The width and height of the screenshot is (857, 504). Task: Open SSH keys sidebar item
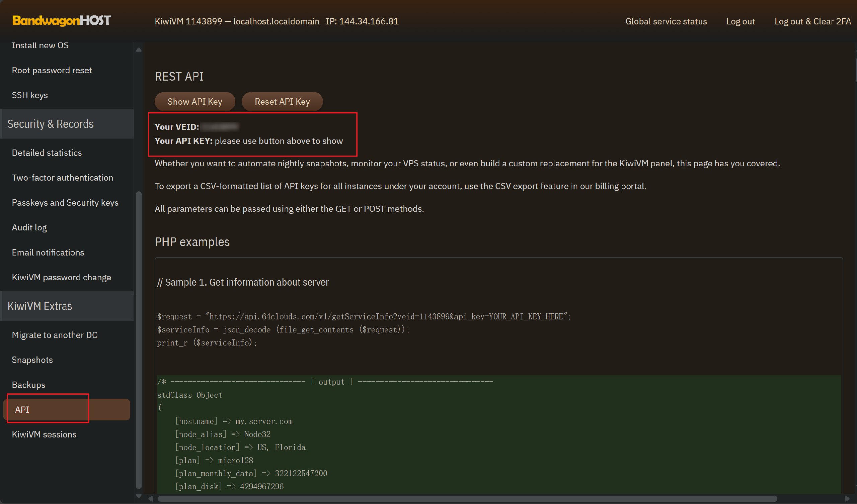(30, 95)
